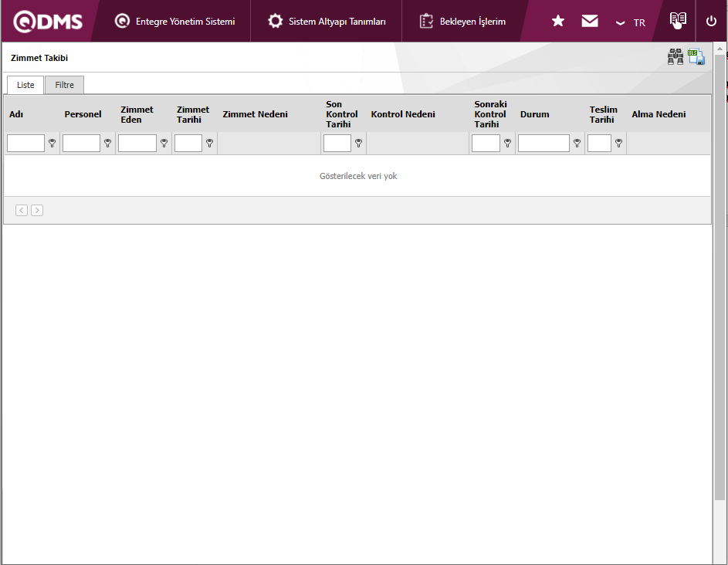Open filter options icon for Sonraki Kontrol Tarihi
Image resolution: width=728 pixels, height=565 pixels.
507,144
